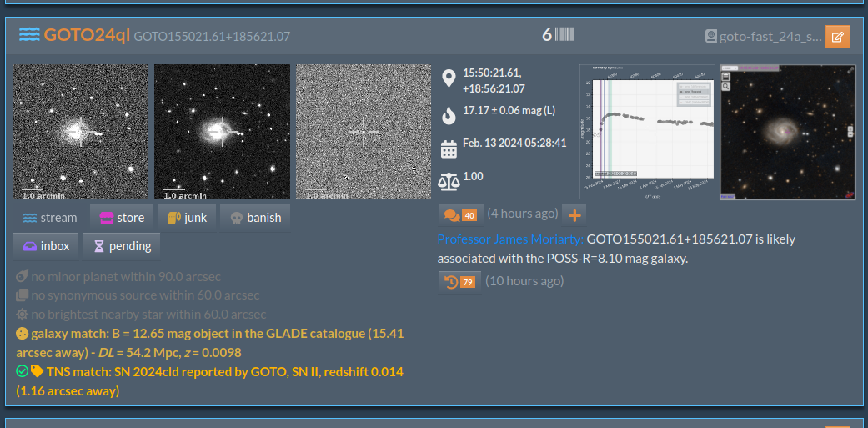This screenshot has width=868, height=428.
Task: Add a comment with the plus button
Action: pyautogui.click(x=574, y=214)
